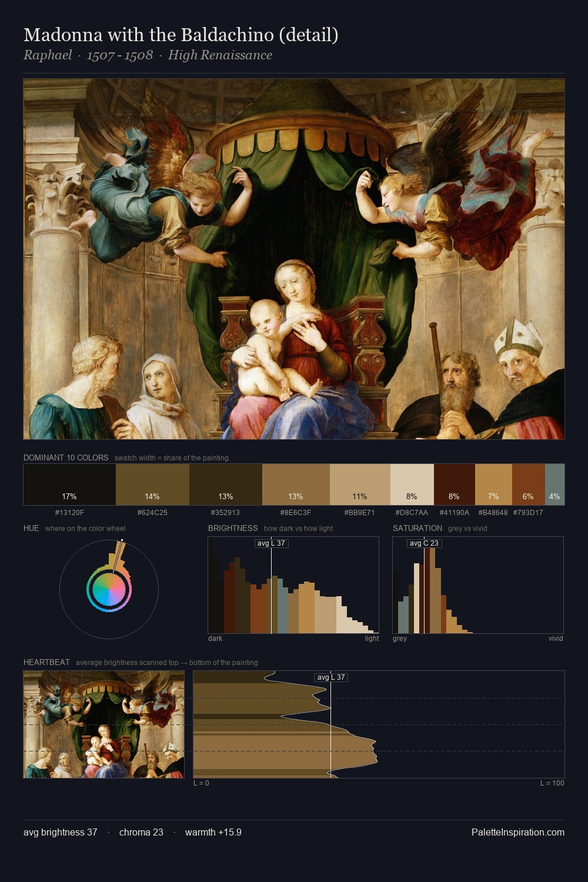Select the #793D17 rust swatch at 6%
This screenshot has width=588, height=882.
[x=529, y=485]
